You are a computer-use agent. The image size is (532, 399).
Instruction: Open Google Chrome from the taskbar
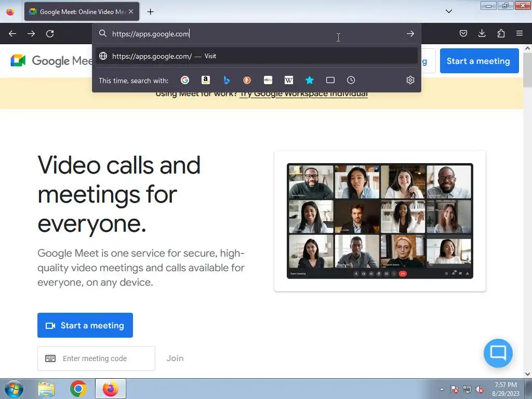click(x=78, y=389)
